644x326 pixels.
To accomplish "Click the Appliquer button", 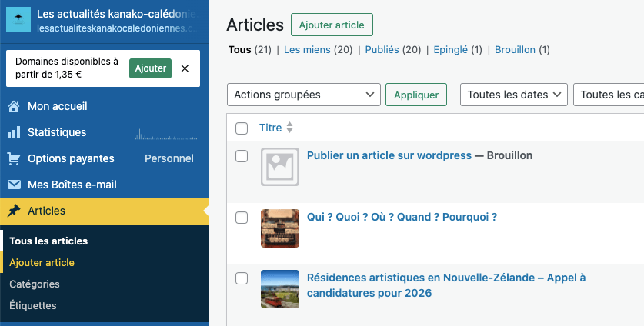I will tap(415, 95).
